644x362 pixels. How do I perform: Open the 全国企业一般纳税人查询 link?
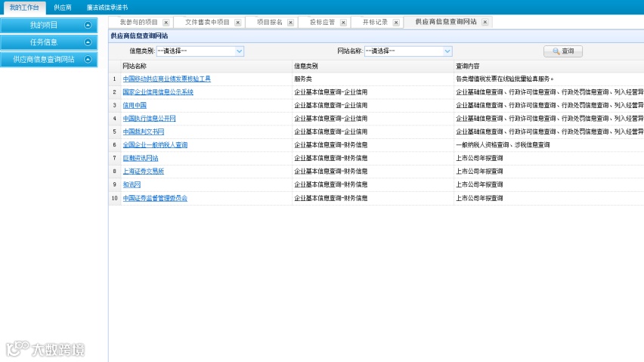tap(155, 144)
